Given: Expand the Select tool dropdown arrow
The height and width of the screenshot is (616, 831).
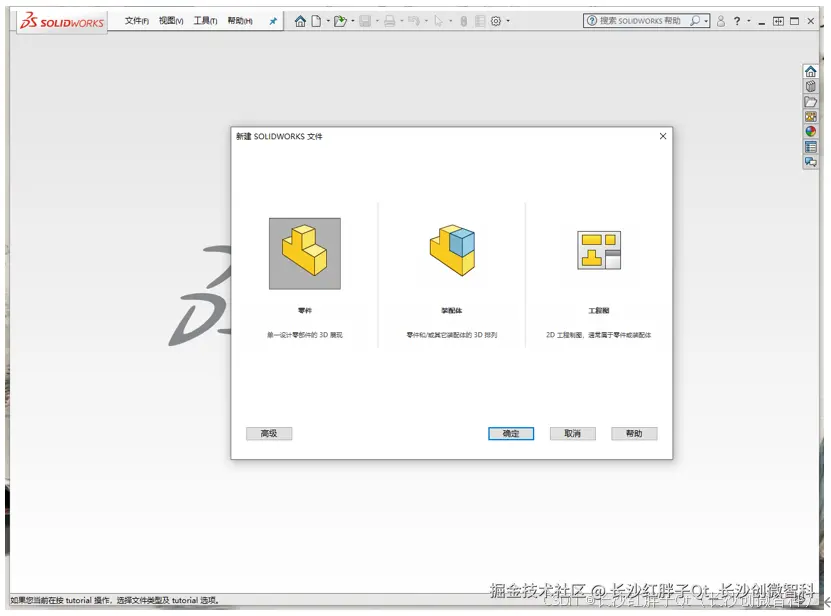Looking at the screenshot, I should point(450,21).
